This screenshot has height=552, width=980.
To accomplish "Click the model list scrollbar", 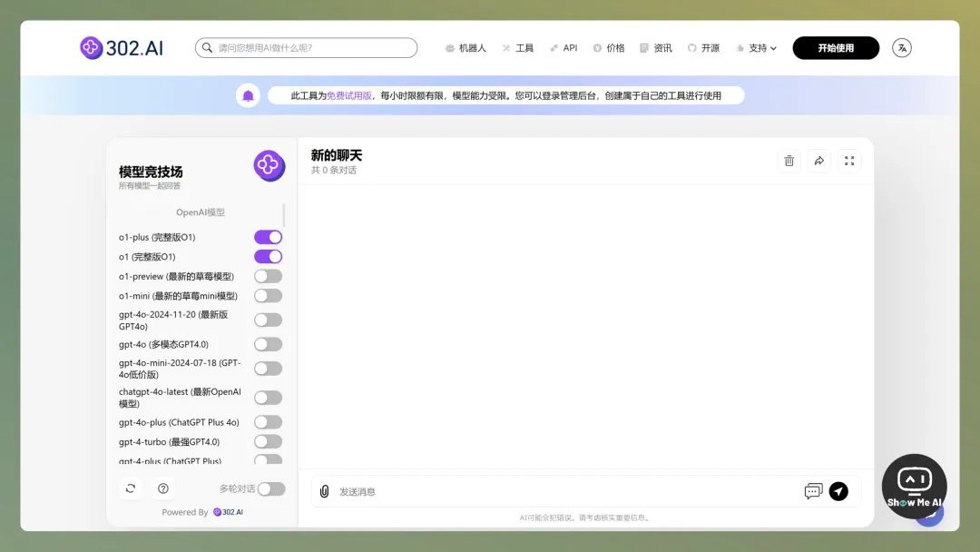I will coord(284,215).
